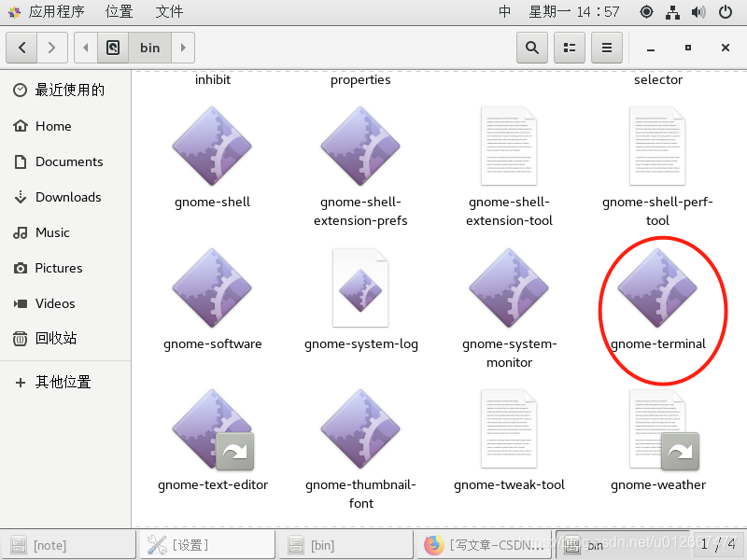Switch to [note] taskbar window

[71, 545]
